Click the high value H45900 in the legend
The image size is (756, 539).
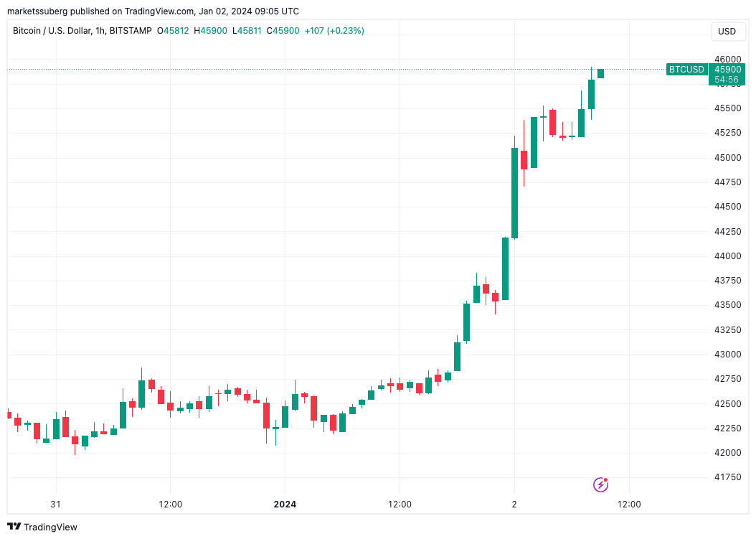tap(210, 31)
